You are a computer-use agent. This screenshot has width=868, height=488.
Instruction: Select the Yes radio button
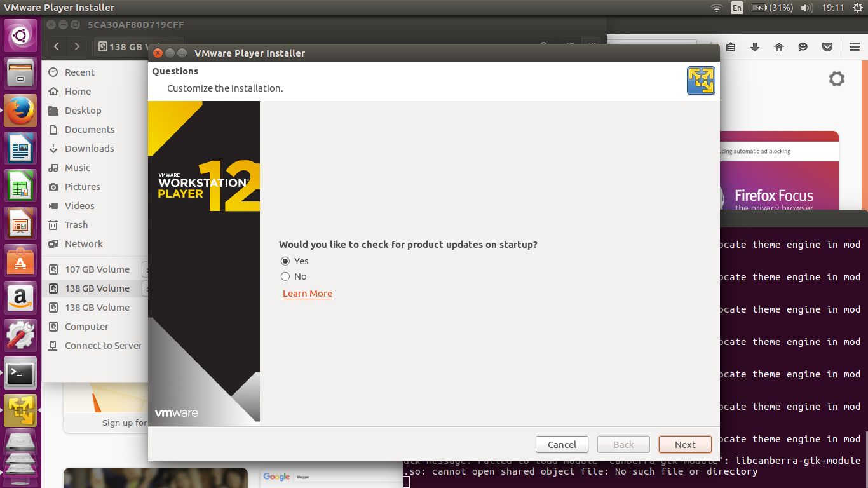pos(285,261)
